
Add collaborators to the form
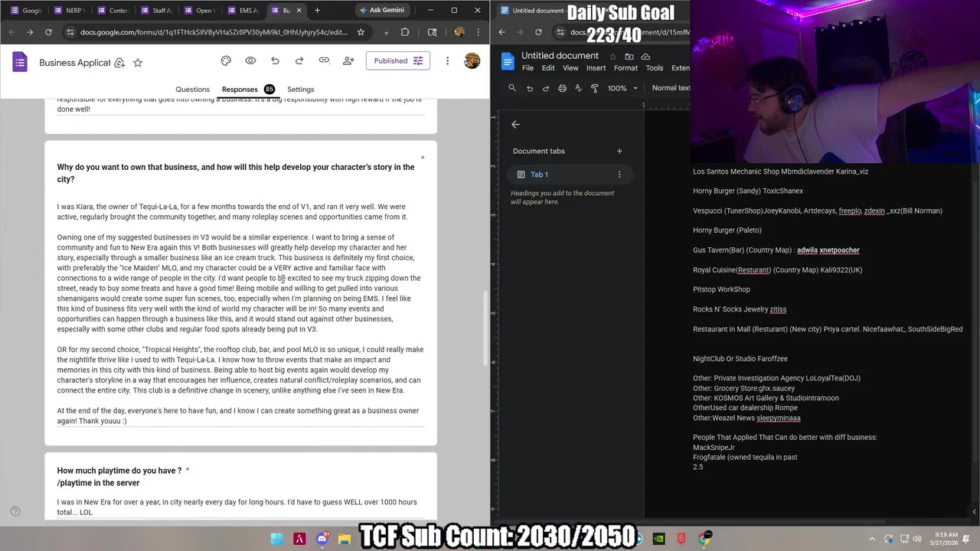coord(348,60)
